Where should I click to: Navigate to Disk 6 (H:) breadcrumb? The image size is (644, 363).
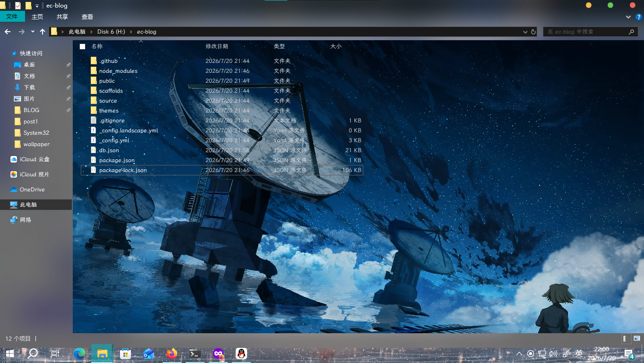[111, 32]
